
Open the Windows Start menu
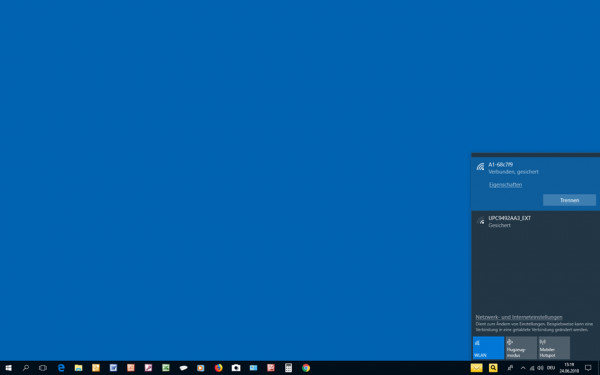click(8, 368)
